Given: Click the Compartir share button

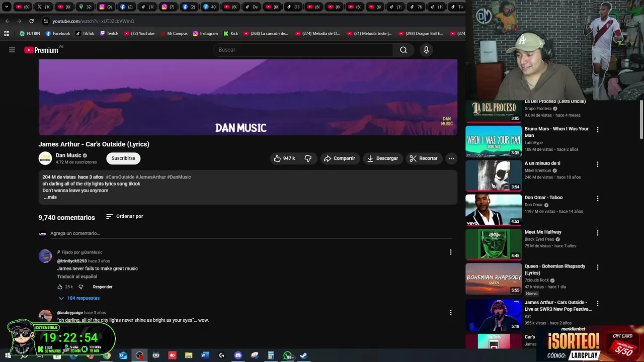Looking at the screenshot, I should (340, 158).
